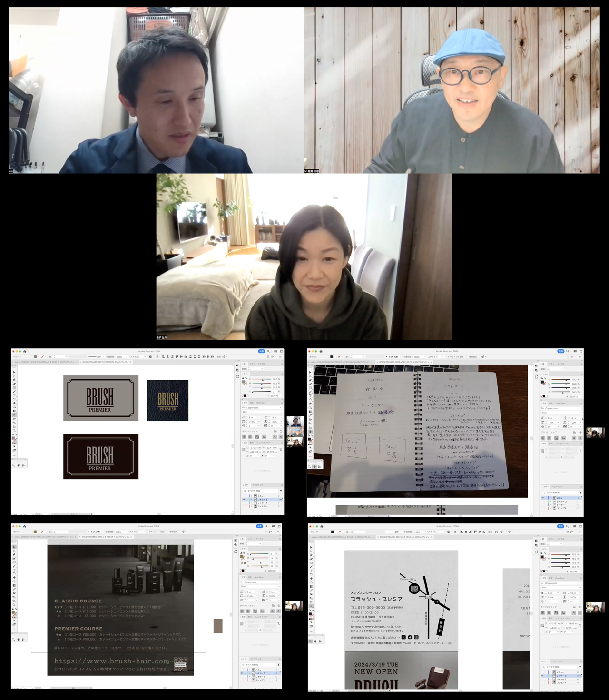Screen dimensions: 609x700
Task: Click layer search field in map flyer window
Action: point(560,667)
